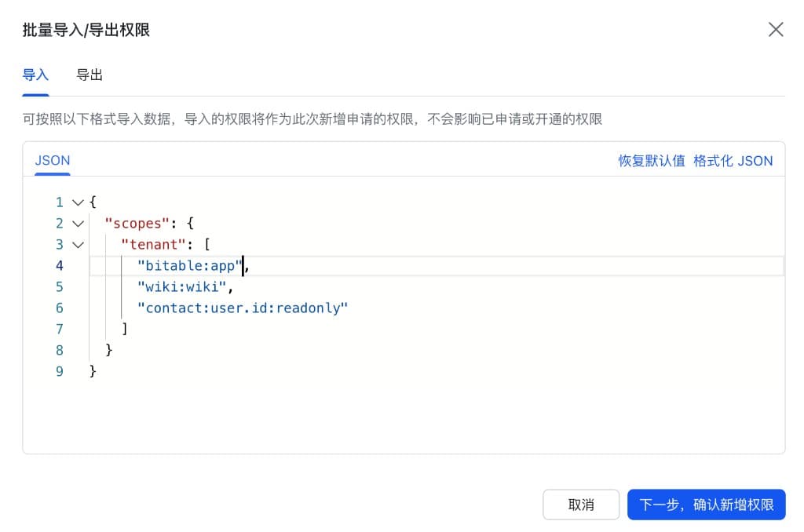Click the 取消 button
The width and height of the screenshot is (804, 532).
click(581, 505)
